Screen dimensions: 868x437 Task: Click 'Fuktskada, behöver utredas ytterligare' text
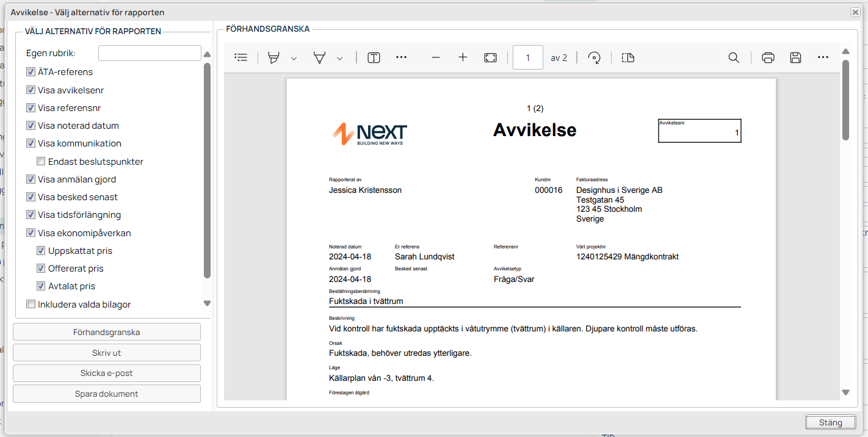coord(400,353)
